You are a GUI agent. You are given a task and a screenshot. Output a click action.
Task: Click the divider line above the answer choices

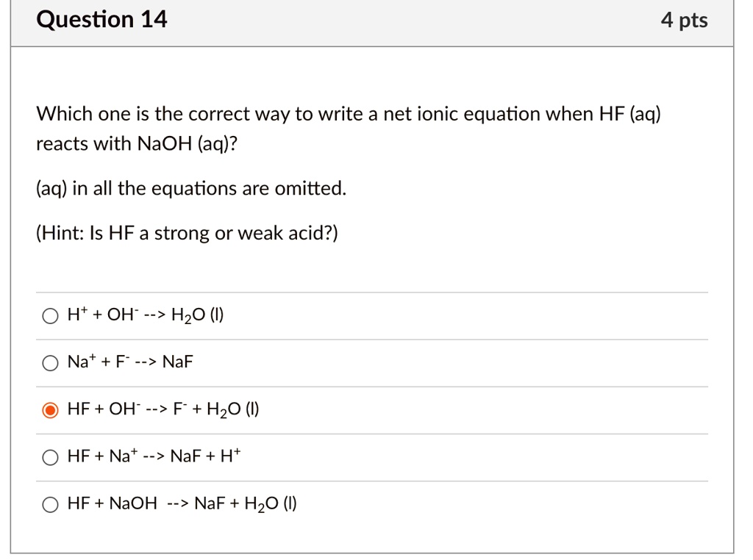pos(372,291)
